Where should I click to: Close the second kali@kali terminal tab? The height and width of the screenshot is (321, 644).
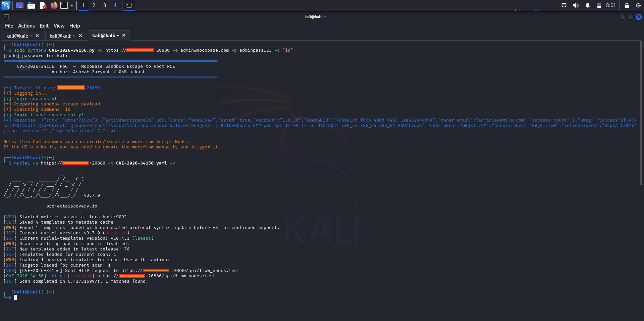click(x=80, y=36)
